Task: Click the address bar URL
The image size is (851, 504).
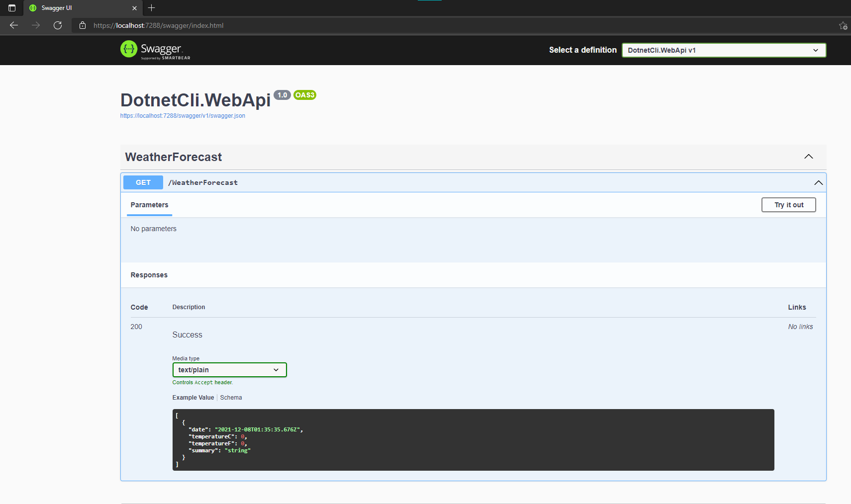Action: click(x=159, y=25)
